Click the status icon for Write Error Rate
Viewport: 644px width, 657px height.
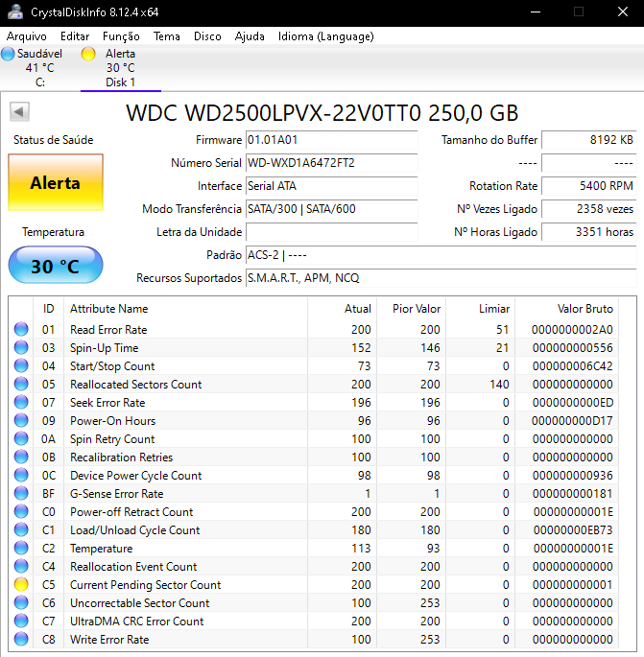(21, 639)
